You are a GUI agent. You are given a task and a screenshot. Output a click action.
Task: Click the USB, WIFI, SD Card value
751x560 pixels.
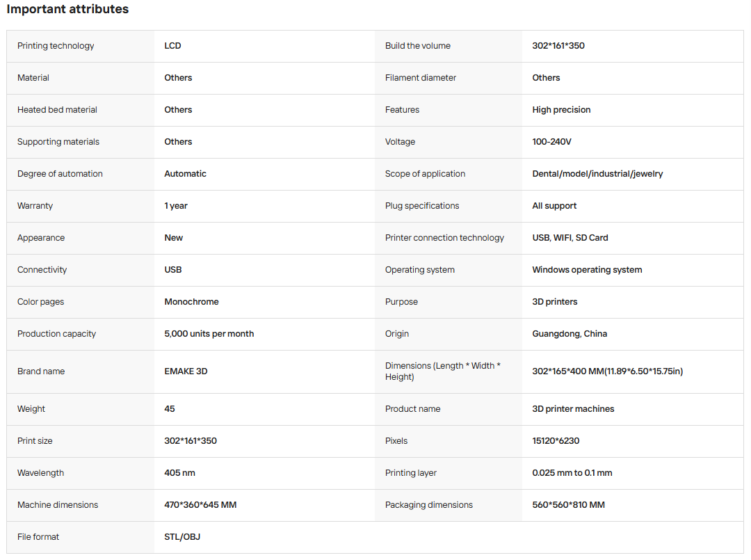[570, 238]
